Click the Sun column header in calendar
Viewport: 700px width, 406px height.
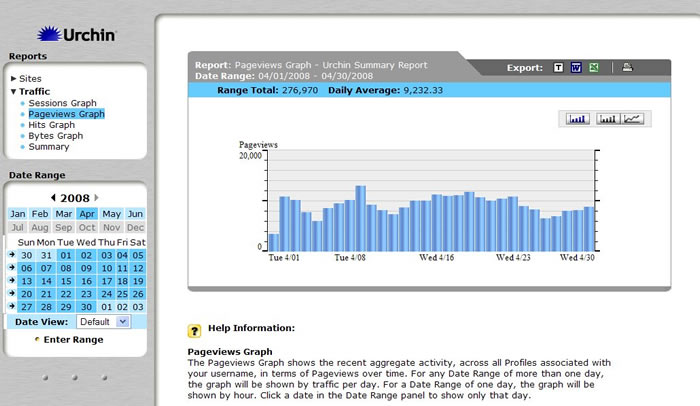click(26, 242)
